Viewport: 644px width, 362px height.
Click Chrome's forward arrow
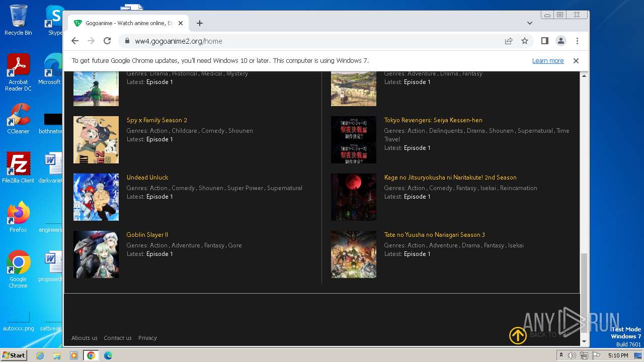tap(91, 41)
